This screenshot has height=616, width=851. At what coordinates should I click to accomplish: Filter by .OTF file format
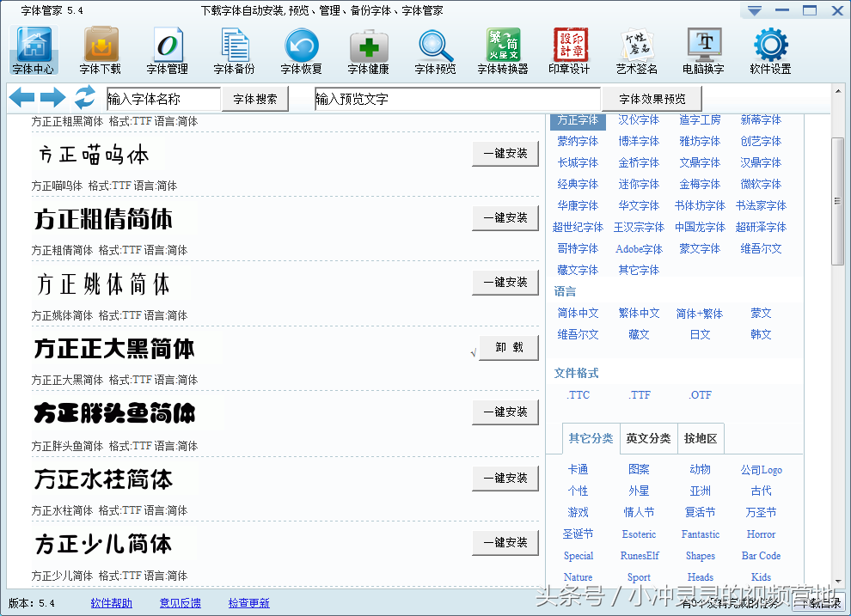click(x=700, y=395)
